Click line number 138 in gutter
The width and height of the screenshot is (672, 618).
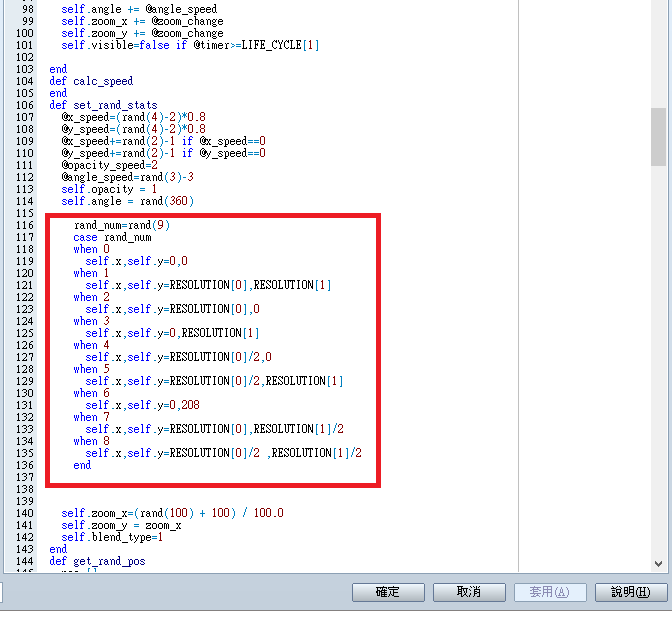[x=24, y=489]
